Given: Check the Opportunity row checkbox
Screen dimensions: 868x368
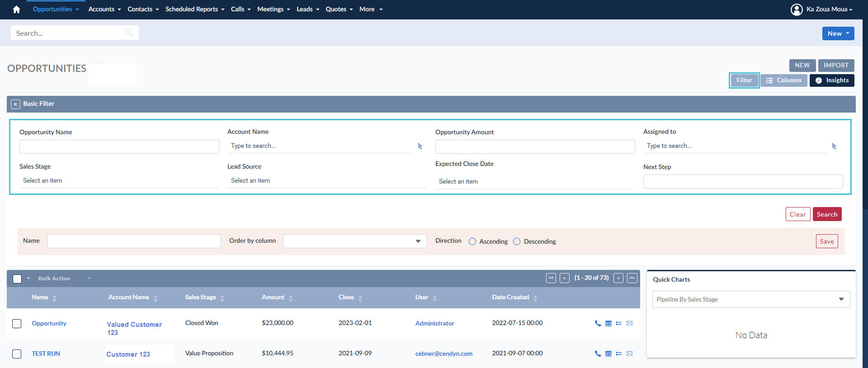Looking at the screenshot, I should click(x=17, y=324).
